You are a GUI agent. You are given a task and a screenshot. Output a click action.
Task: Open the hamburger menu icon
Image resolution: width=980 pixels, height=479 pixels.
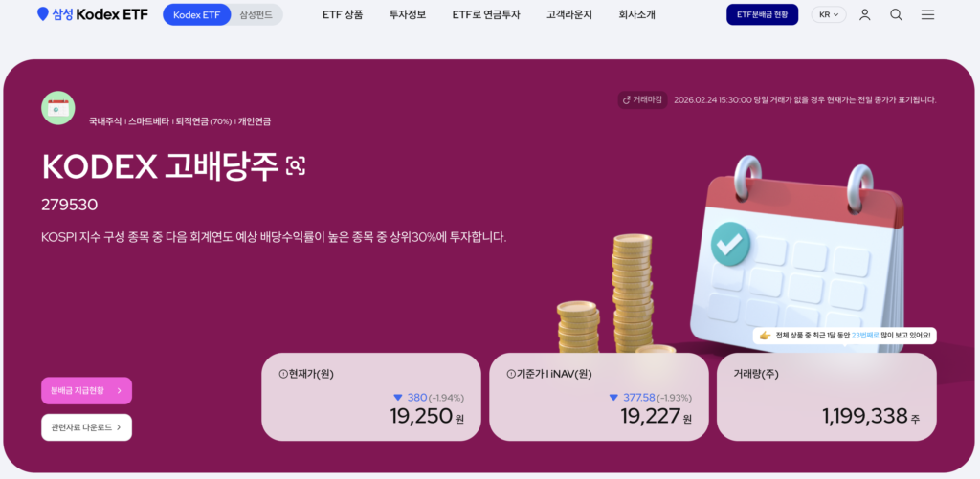[928, 15]
